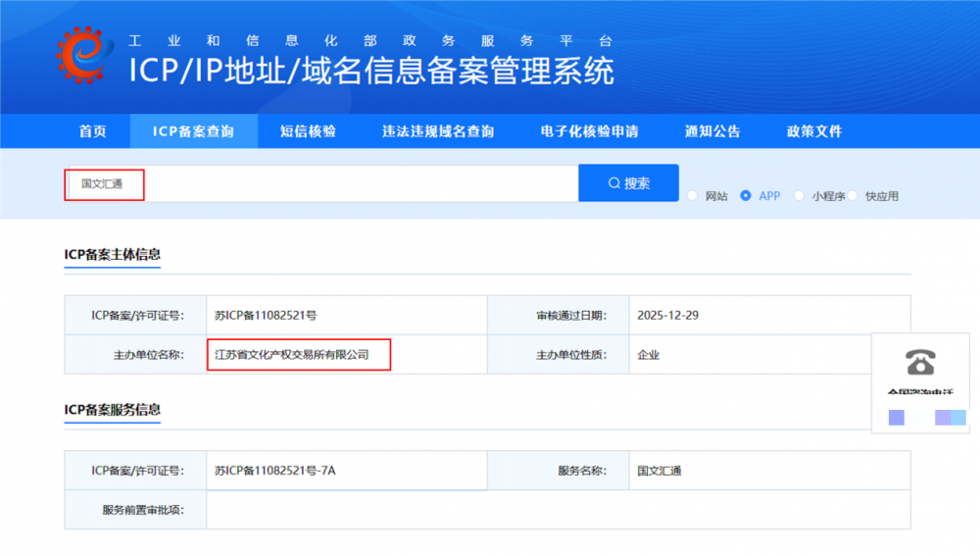This screenshot has width=980, height=556.
Task: Click the ICP/IP地址/域名信息备案管理系统 title
Action: coord(371,71)
